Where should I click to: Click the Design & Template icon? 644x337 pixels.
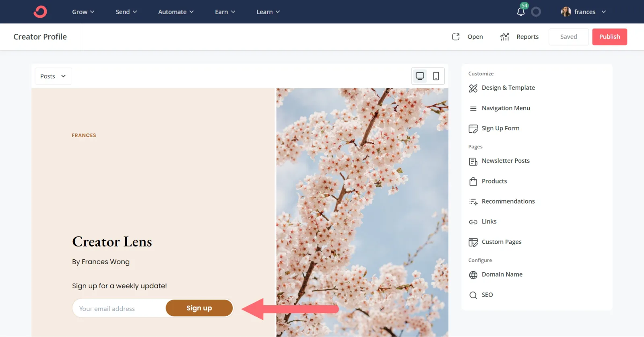coord(473,88)
